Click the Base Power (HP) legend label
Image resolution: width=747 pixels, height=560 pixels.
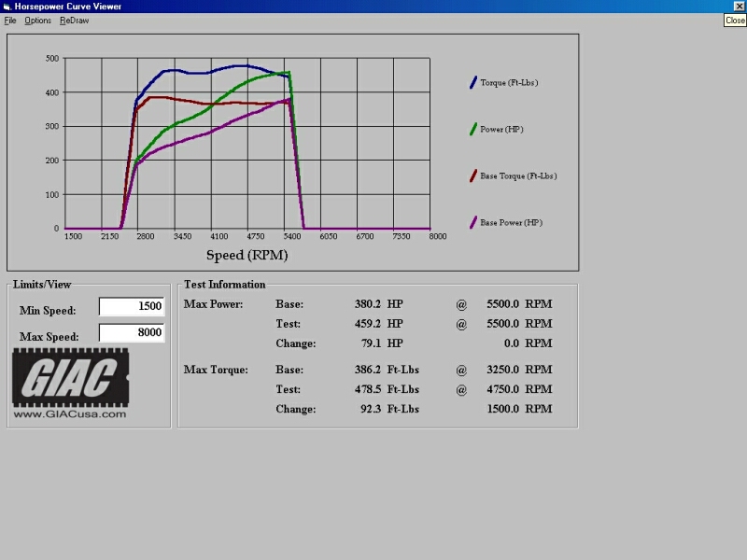(x=511, y=223)
